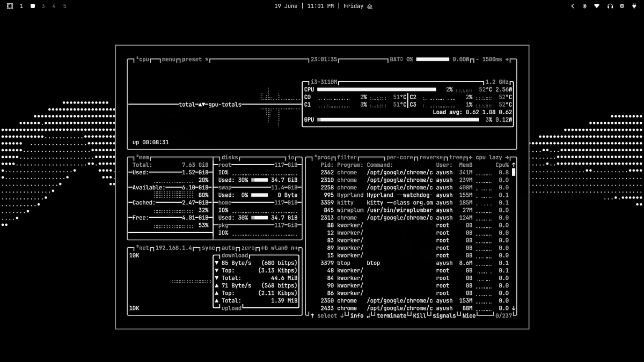This screenshot has width=644, height=362.
Task: Select process row 3359 kitty
Action: point(414,203)
